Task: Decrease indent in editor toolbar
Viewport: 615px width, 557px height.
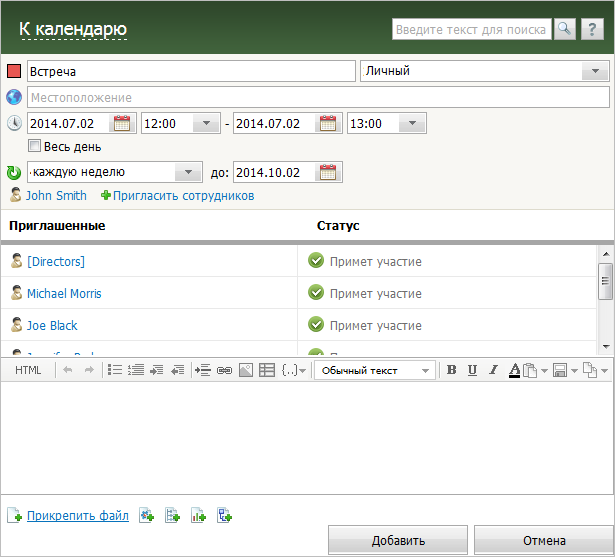Action: 178,370
